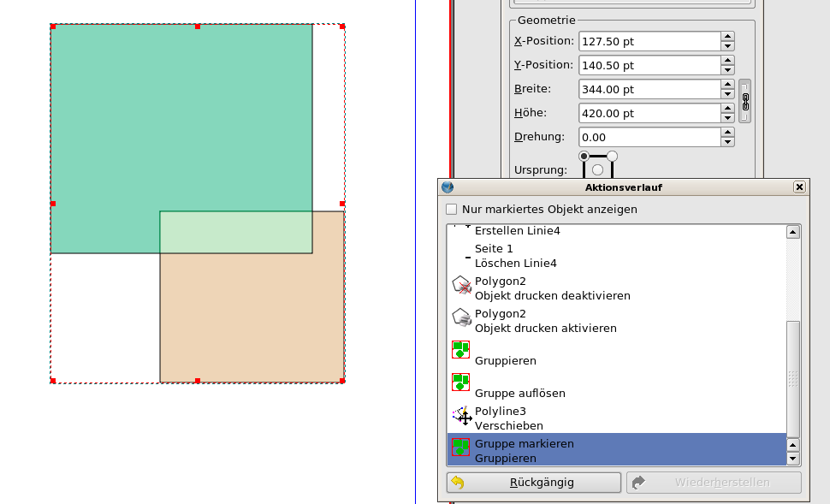Image resolution: width=830 pixels, height=504 pixels.
Task: Click the history list scrollbar thumb
Action: click(793, 378)
